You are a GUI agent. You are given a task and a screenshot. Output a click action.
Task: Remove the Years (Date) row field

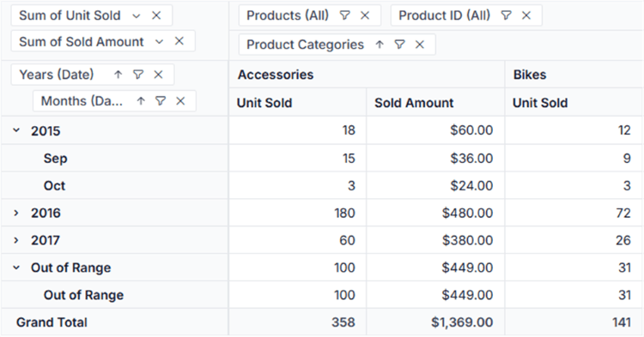[158, 75]
